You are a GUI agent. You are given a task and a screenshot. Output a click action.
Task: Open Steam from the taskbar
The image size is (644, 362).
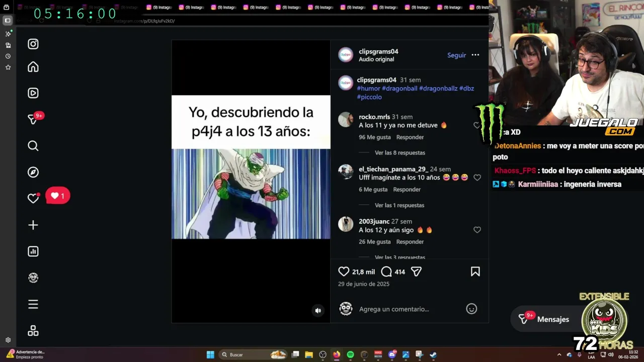pos(433,354)
